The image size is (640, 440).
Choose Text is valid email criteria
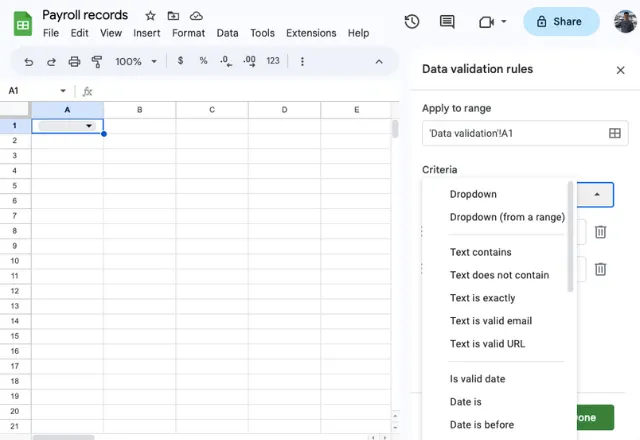(490, 321)
